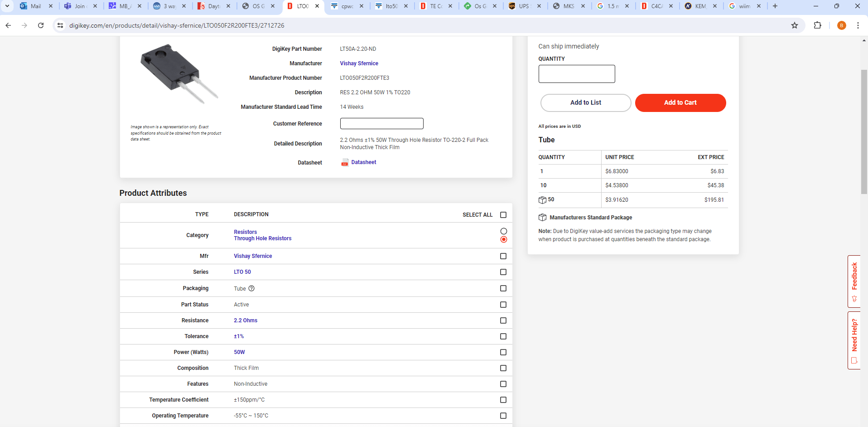
Task: Open new browser tab
Action: (x=775, y=6)
